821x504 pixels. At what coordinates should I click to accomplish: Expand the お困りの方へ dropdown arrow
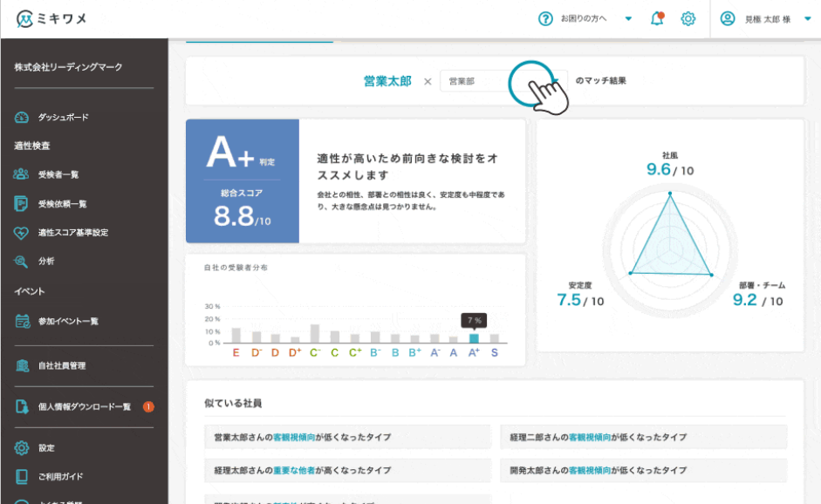point(628,18)
